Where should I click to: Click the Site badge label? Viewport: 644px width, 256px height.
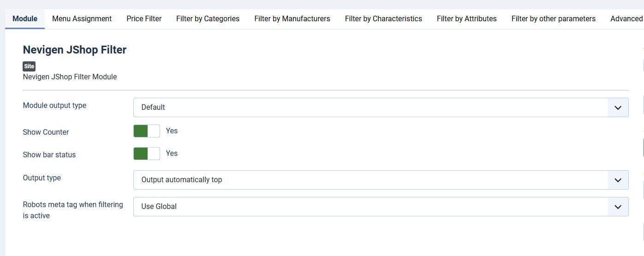tap(29, 66)
